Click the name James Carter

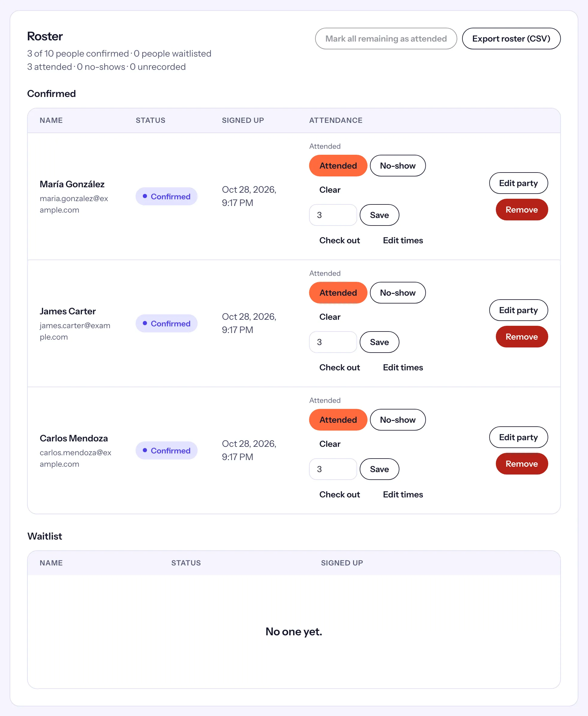pyautogui.click(x=68, y=311)
